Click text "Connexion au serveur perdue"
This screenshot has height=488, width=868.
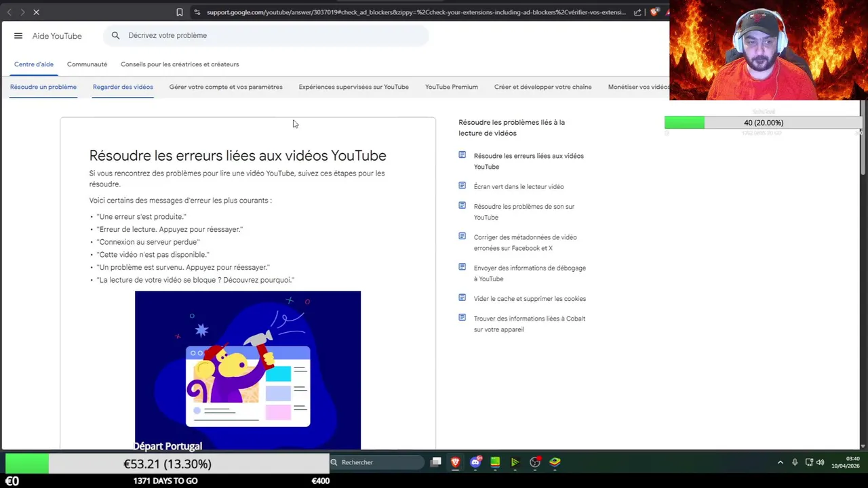pyautogui.click(x=148, y=242)
